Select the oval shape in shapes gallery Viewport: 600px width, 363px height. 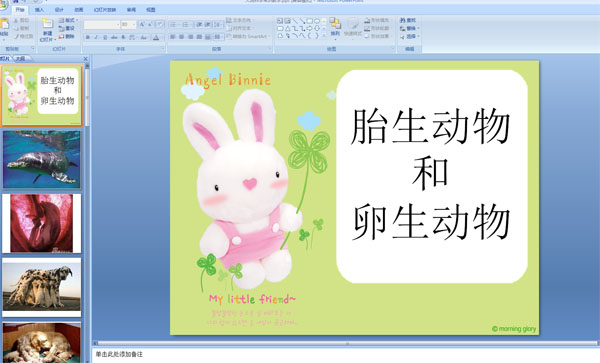(316, 21)
